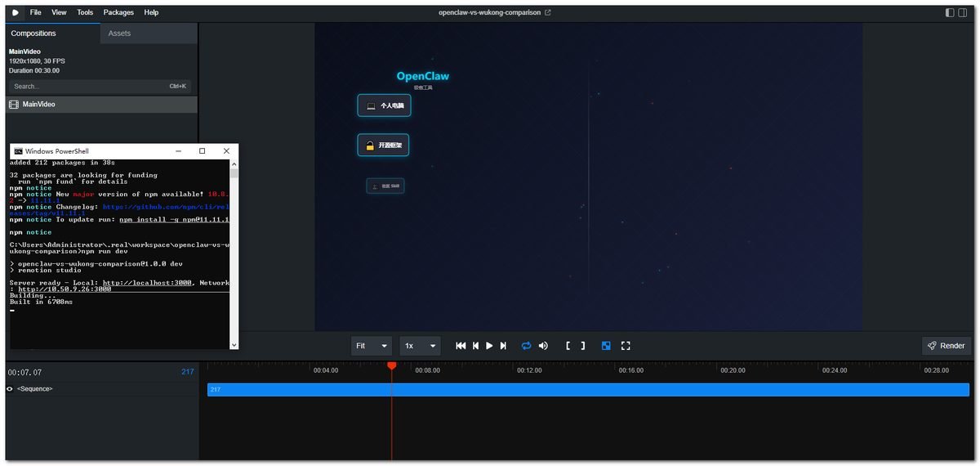
Task: Hide the Sequence track with eye icon
Action: click(x=11, y=389)
